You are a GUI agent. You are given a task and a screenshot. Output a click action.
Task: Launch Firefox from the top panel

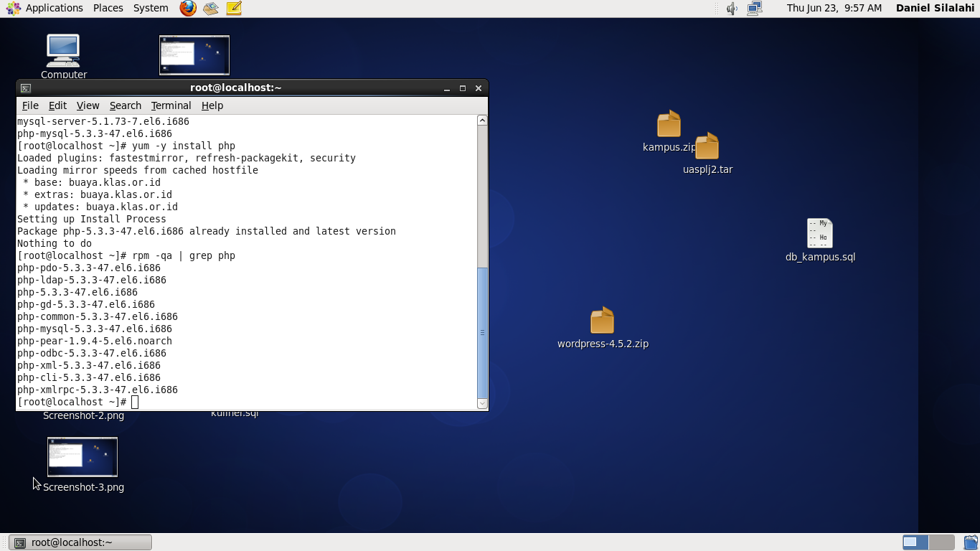click(x=187, y=8)
